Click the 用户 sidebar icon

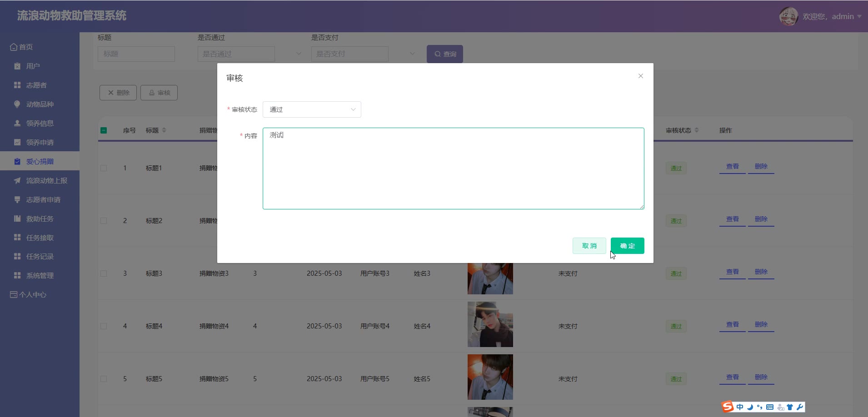[17, 66]
